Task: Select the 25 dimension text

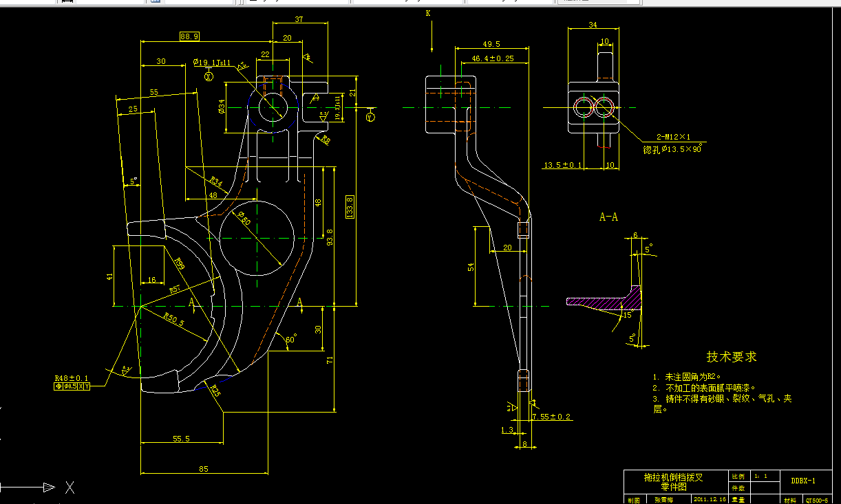Action: (x=133, y=109)
